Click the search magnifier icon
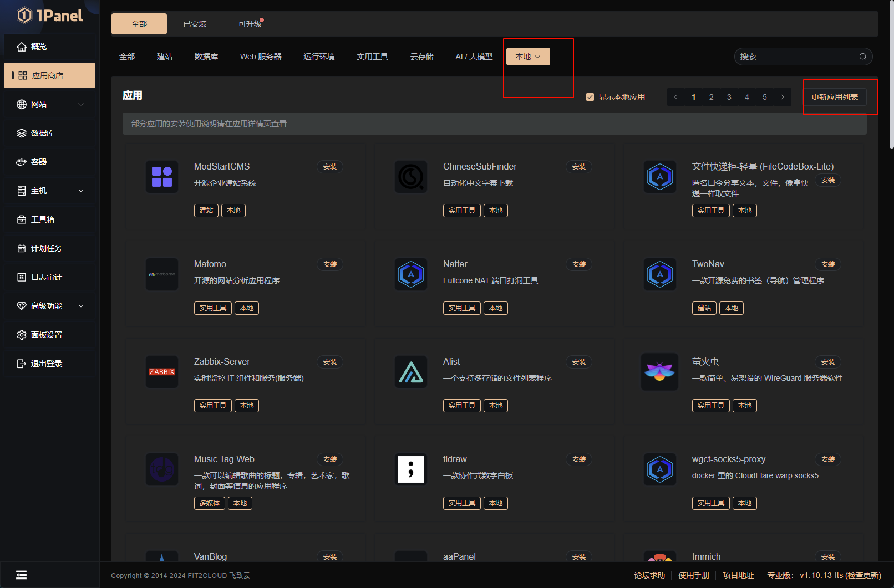 (862, 57)
